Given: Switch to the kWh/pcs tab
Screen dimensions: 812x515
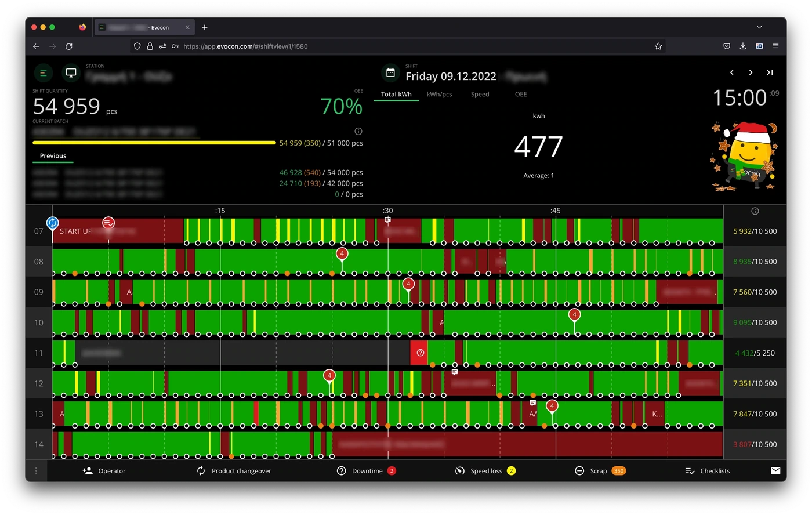Looking at the screenshot, I should point(439,94).
